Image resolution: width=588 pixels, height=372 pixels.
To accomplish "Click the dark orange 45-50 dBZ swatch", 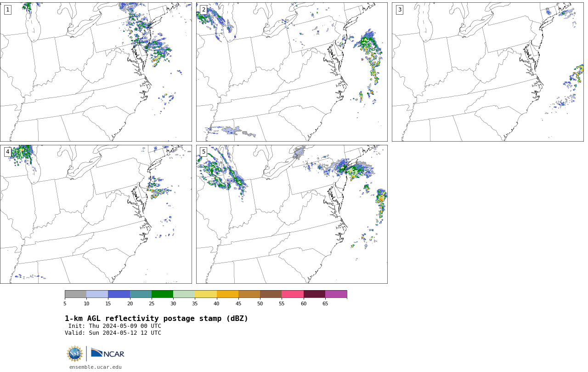I will (249, 294).
